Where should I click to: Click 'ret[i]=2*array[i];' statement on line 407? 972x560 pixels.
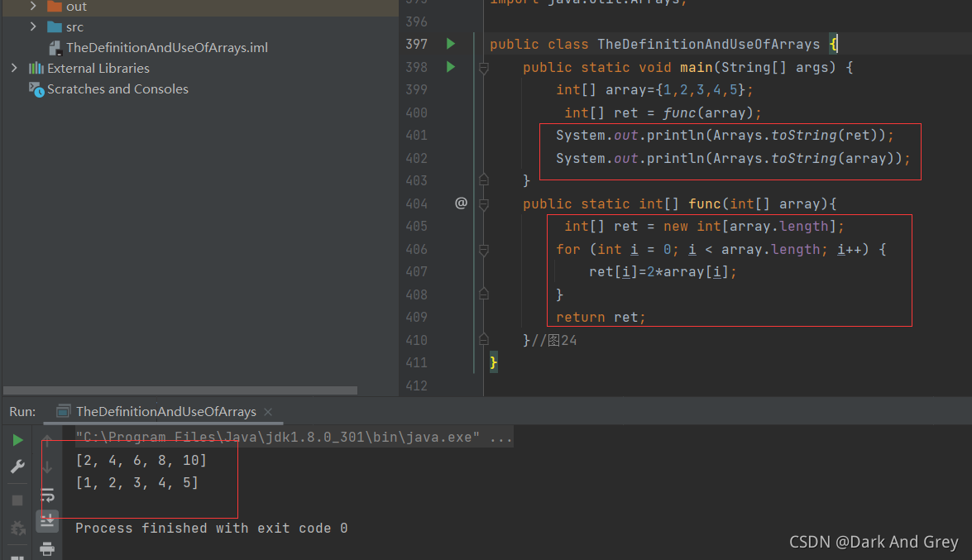point(663,271)
